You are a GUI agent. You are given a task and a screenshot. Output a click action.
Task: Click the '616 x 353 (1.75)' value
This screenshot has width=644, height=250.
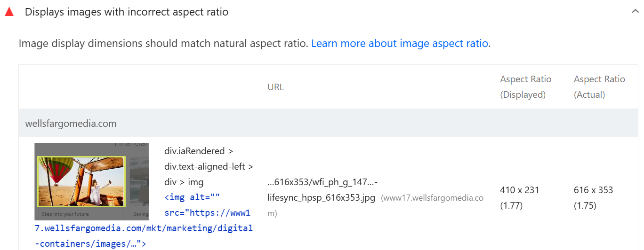[593, 198]
